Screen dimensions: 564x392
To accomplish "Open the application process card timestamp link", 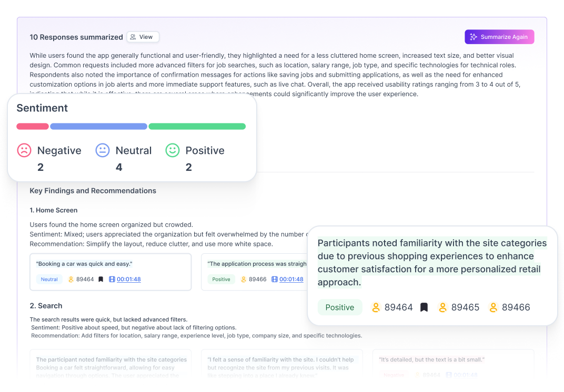I will tap(291, 280).
